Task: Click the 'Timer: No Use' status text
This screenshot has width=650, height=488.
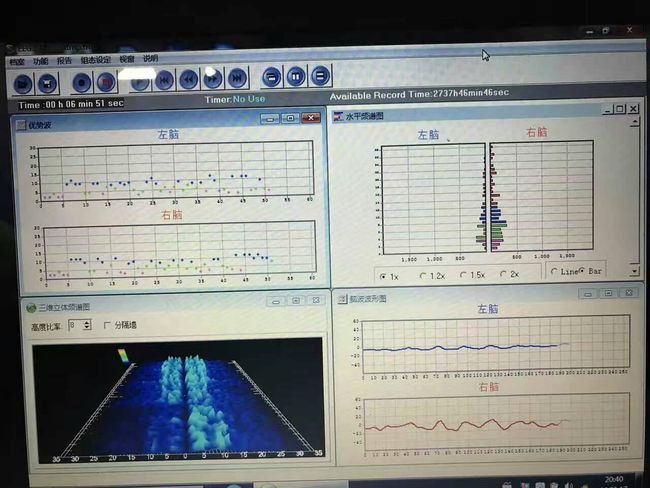Action: tap(235, 100)
